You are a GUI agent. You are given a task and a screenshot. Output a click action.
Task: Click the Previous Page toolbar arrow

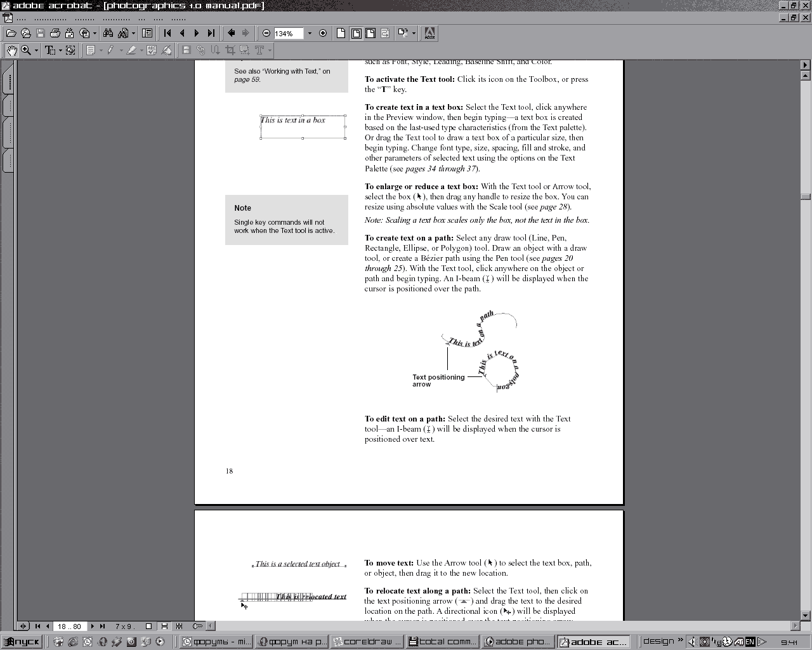pyautogui.click(x=182, y=33)
